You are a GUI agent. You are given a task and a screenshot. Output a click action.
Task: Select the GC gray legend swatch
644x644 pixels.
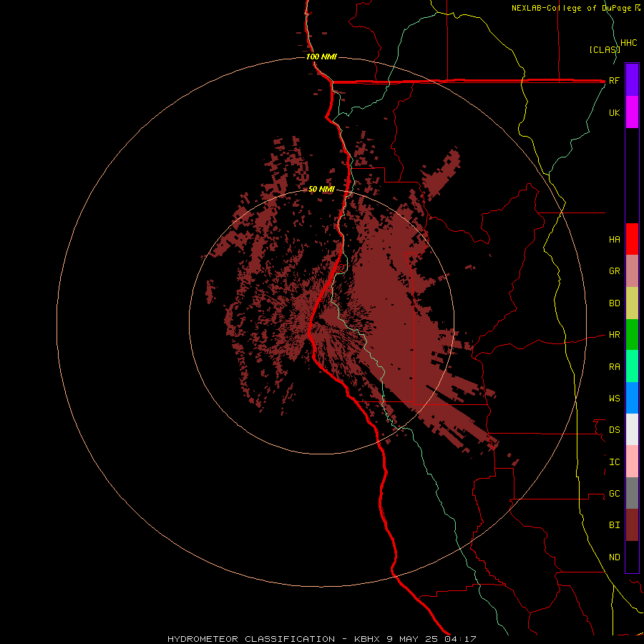click(632, 493)
